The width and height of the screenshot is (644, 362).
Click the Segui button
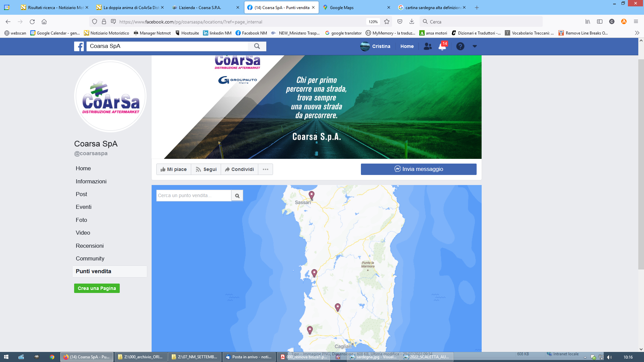tap(206, 169)
